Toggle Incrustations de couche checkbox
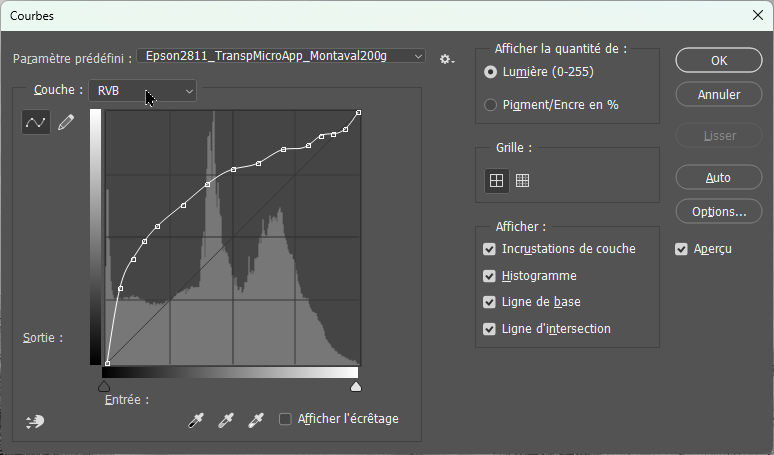 pyautogui.click(x=489, y=249)
